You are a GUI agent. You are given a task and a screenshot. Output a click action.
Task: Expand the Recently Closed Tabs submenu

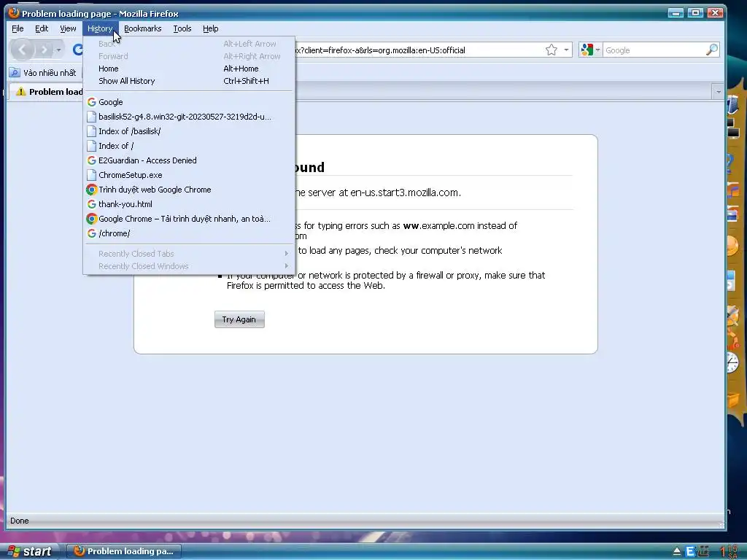pyautogui.click(x=189, y=254)
